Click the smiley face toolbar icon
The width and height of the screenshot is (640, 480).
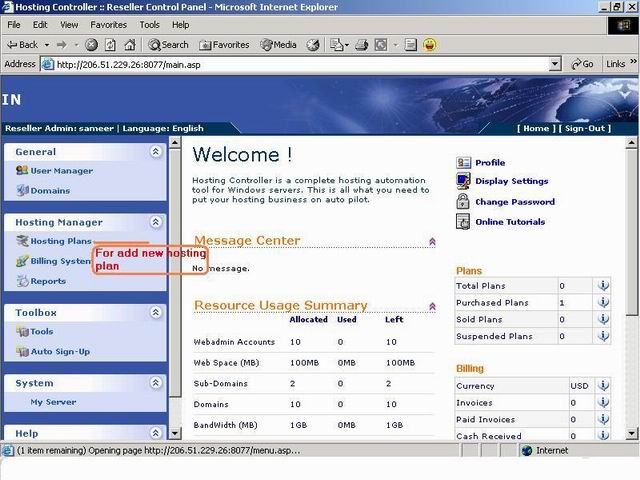pyautogui.click(x=429, y=45)
